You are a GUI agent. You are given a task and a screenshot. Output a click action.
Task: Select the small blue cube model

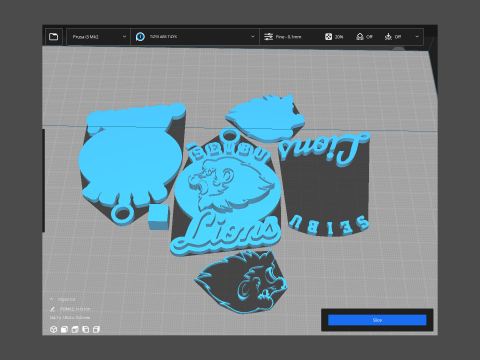coord(158,217)
